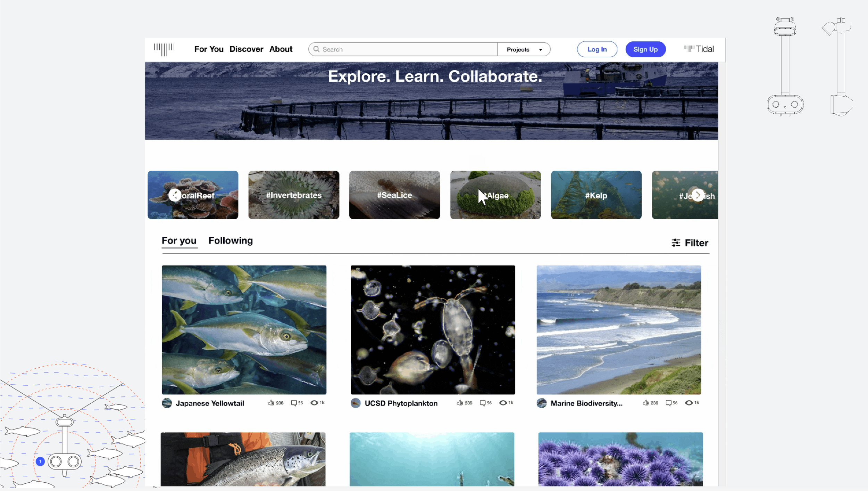868x491 pixels.
Task: Open the purple sea urchins project thumbnail
Action: click(x=621, y=459)
